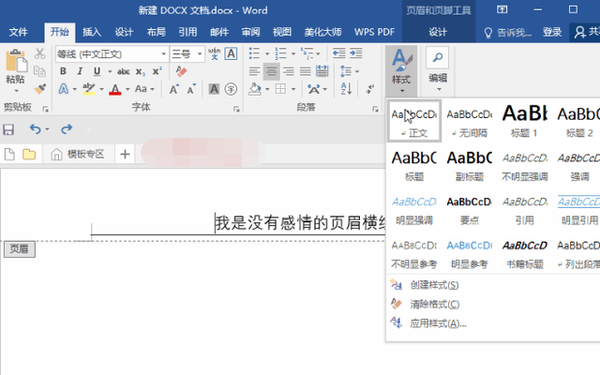Click the superscript x² icon

(157, 71)
